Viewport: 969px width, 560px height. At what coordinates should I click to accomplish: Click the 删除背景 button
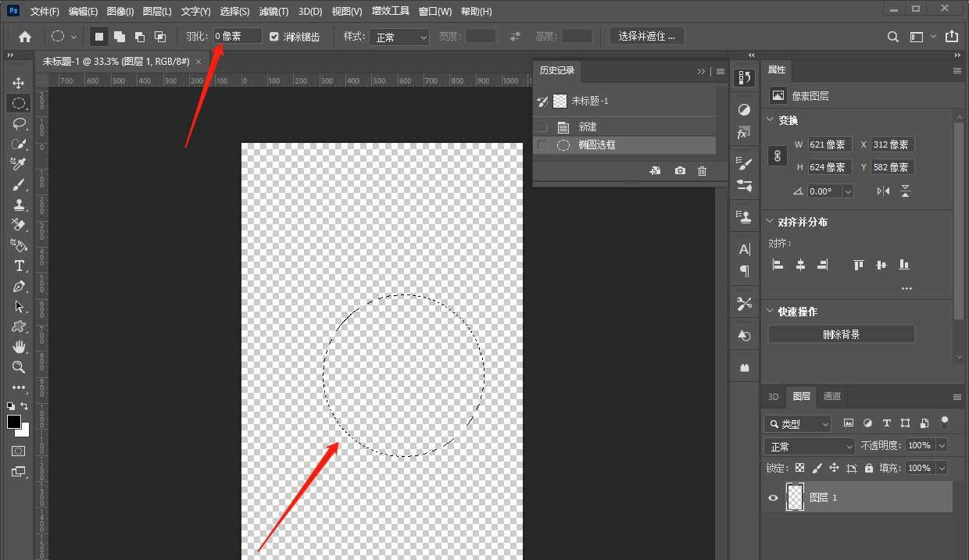point(842,334)
